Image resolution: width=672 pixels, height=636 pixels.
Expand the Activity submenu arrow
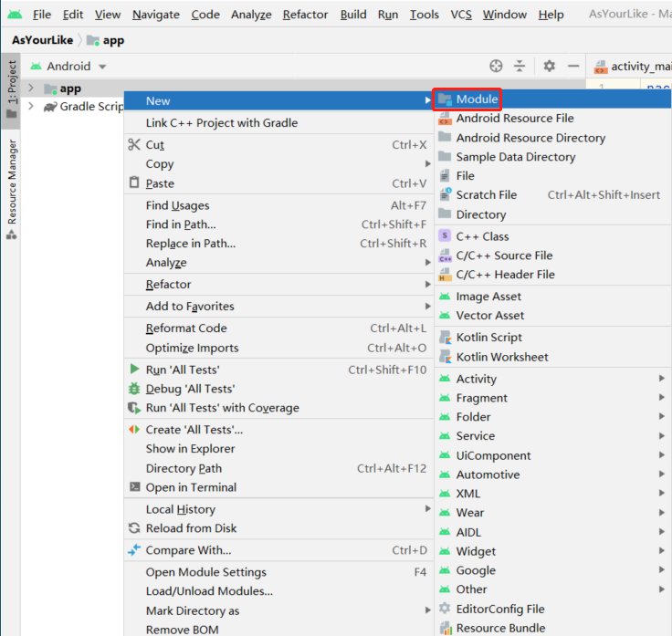click(x=662, y=378)
